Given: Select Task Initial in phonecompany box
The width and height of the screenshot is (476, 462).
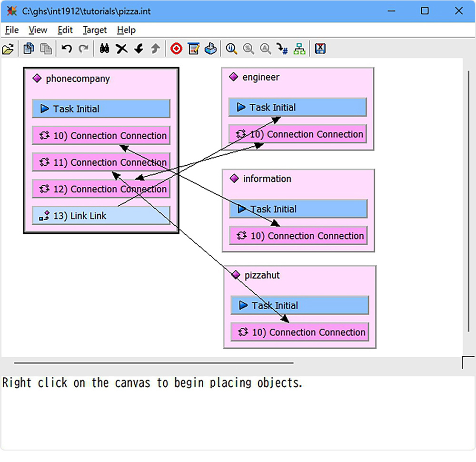Looking at the screenshot, I should tap(101, 109).
